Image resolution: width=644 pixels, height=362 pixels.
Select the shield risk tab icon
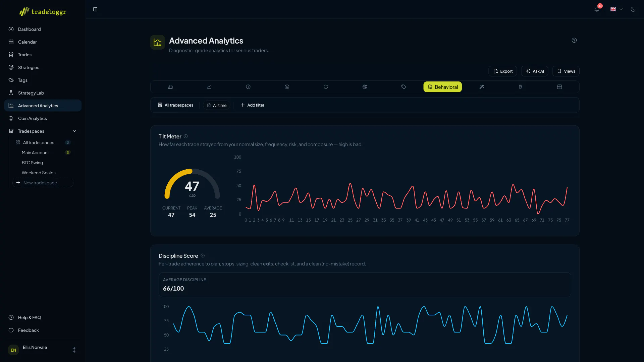[326, 87]
